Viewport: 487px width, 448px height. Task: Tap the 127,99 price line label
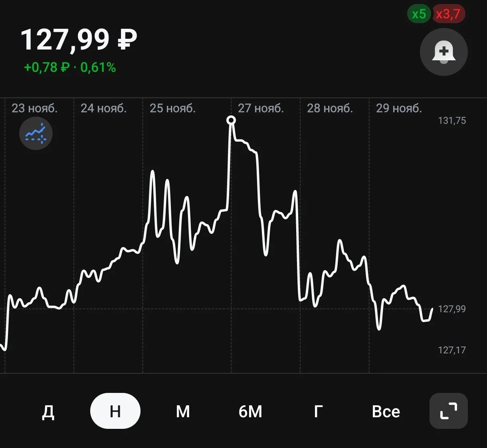coord(452,309)
